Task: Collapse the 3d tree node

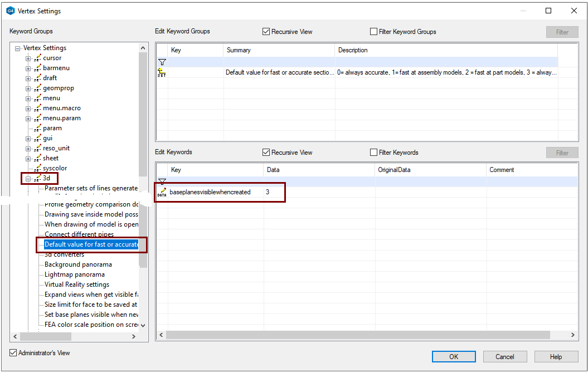Action: [x=28, y=178]
